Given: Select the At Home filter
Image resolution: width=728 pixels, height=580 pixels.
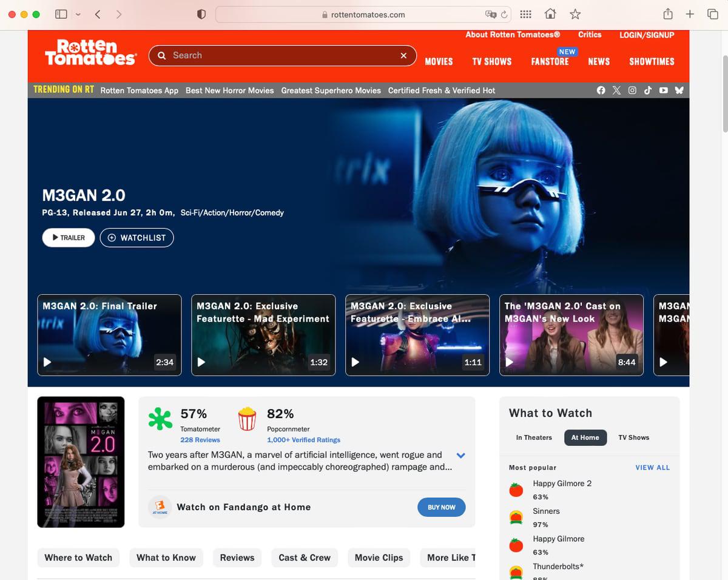Looking at the screenshot, I should [x=585, y=437].
